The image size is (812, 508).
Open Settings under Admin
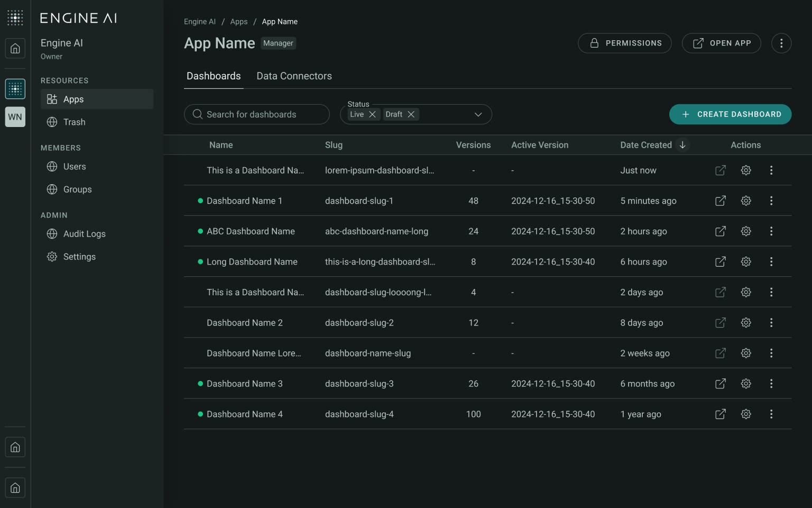97,257
